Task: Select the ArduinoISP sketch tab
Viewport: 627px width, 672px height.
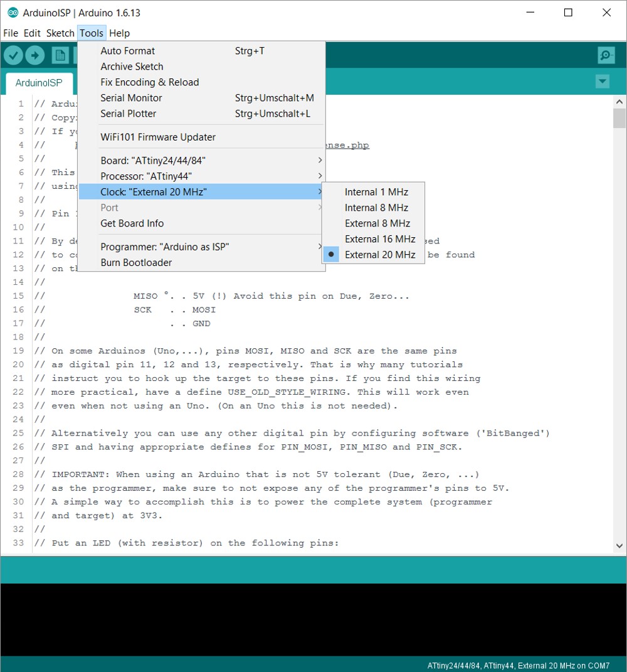Action: pos(39,83)
